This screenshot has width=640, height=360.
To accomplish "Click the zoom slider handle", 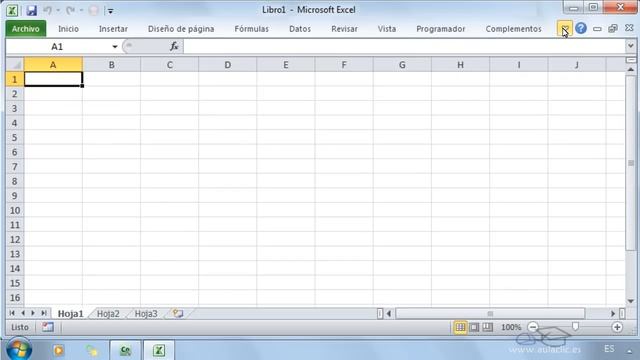I will click(575, 326).
